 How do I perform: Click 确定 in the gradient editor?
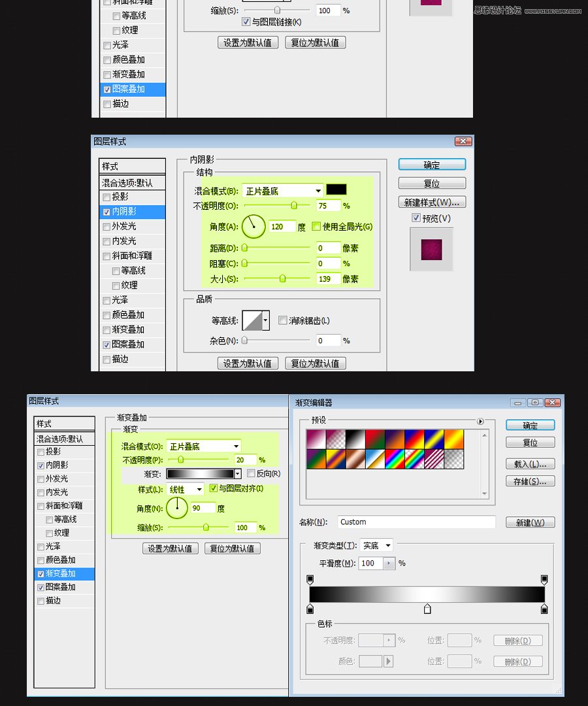point(530,426)
